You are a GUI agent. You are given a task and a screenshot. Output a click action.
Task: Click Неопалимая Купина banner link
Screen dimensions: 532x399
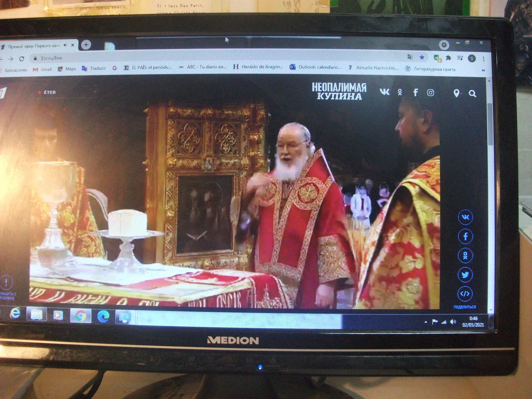[x=339, y=91]
